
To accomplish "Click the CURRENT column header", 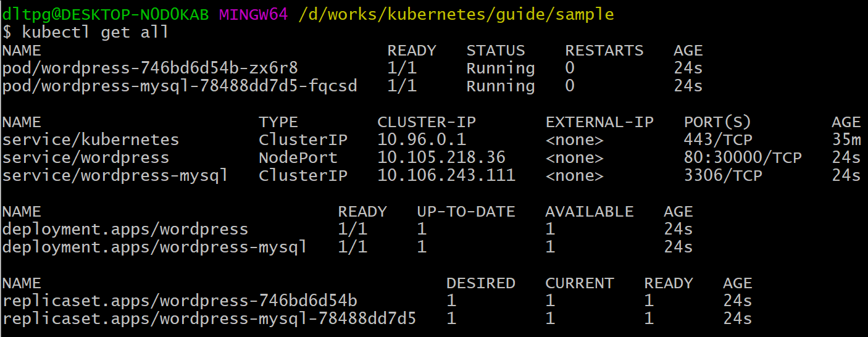I will click(580, 283).
